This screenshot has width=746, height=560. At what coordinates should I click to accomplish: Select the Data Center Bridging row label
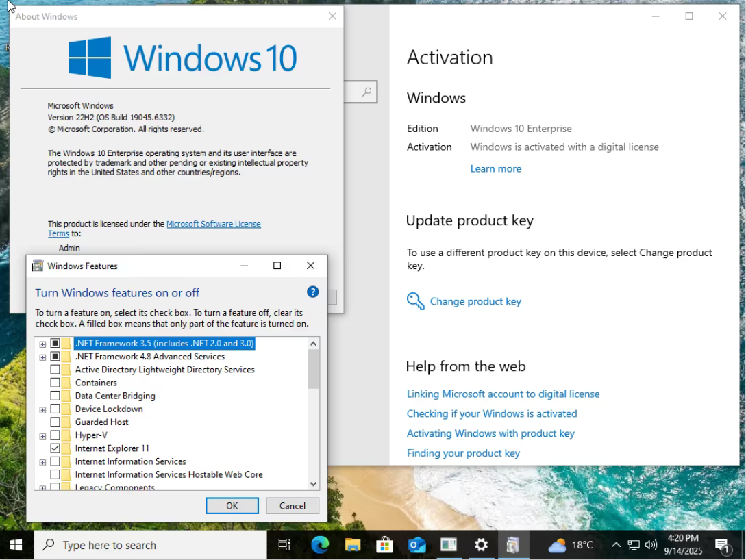tap(115, 396)
